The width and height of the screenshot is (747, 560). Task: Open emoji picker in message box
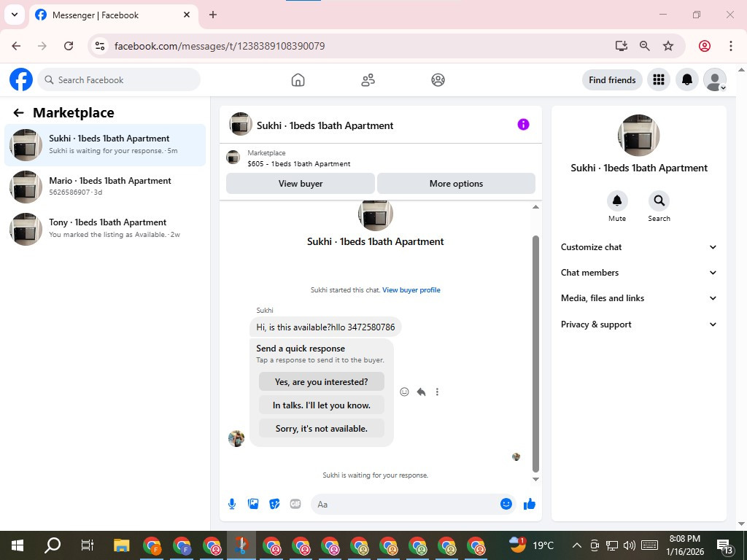506,504
